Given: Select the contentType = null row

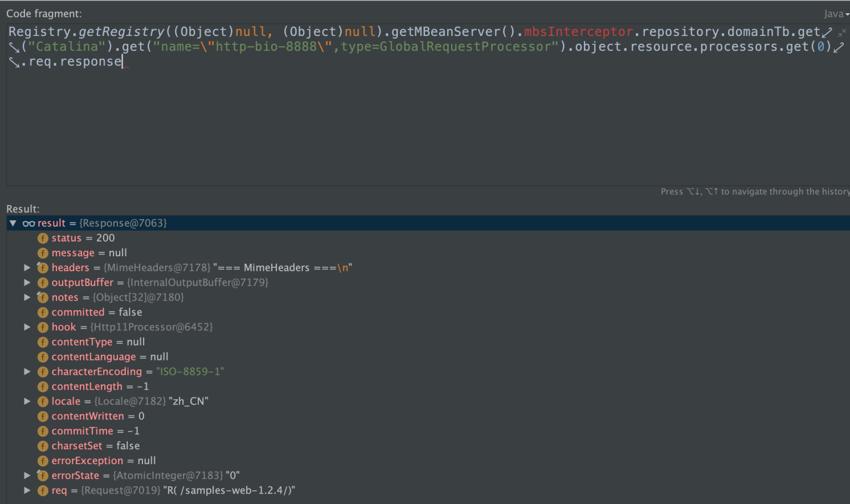Looking at the screenshot, I should coord(98,342).
